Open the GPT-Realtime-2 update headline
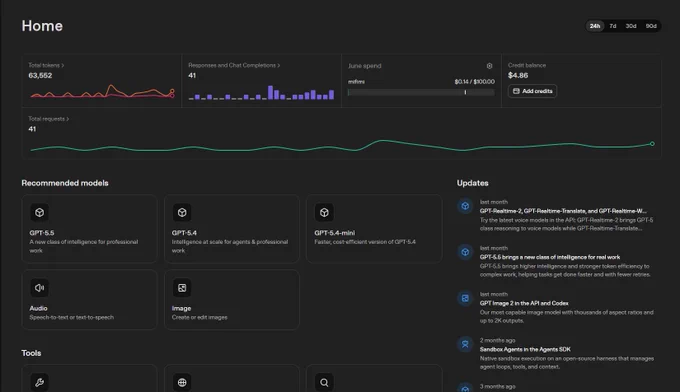 pos(563,211)
